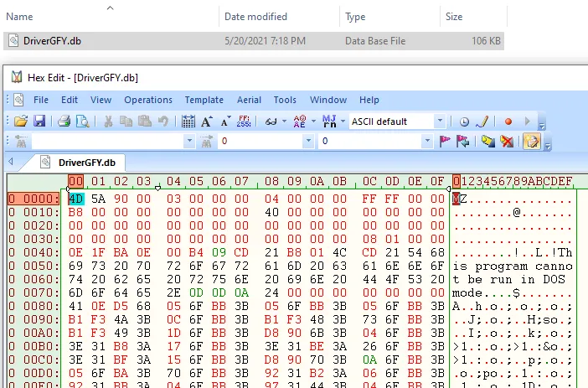The image size is (588, 388).
Task: Sort the file list by Size column
Action: (x=454, y=17)
